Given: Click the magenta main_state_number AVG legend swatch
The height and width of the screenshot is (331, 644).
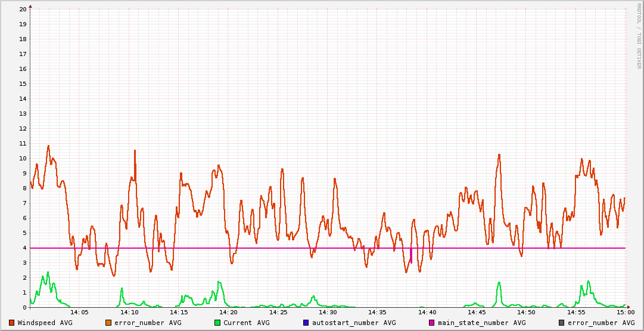Looking at the screenshot, I should coord(432,323).
